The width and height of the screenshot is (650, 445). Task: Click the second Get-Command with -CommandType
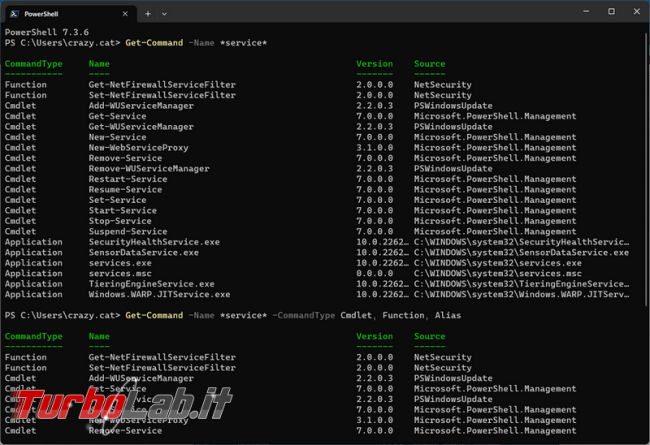click(x=293, y=316)
